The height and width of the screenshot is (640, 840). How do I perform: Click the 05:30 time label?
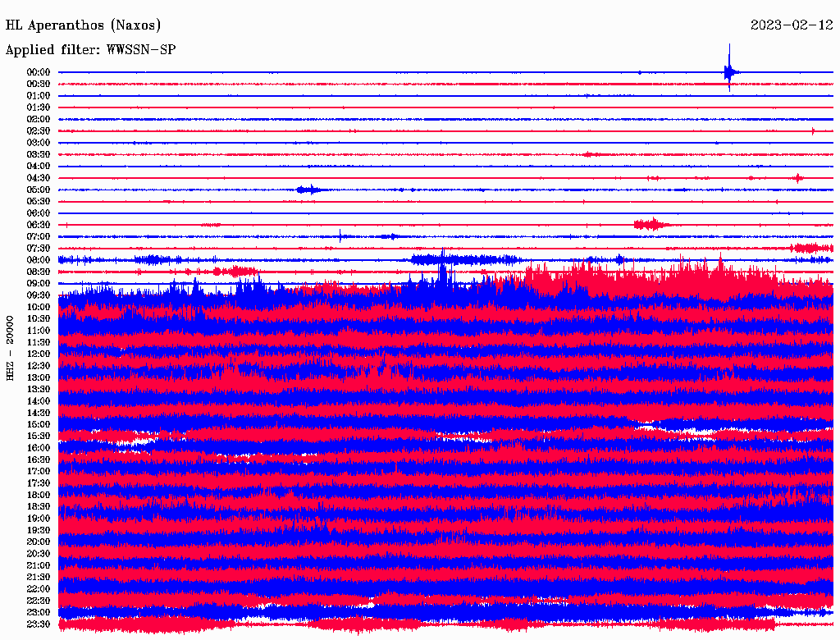(39, 201)
